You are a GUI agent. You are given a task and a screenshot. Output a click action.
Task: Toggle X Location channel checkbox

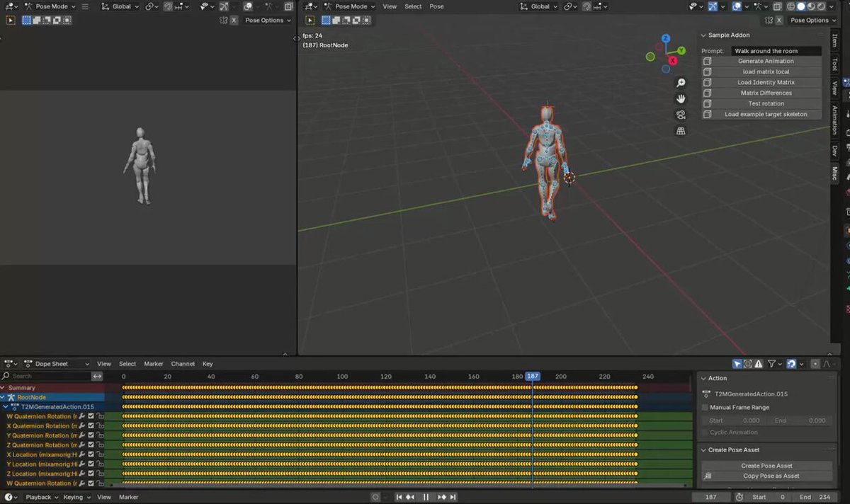click(x=91, y=454)
